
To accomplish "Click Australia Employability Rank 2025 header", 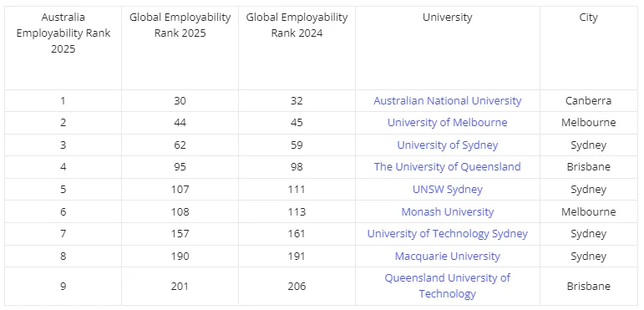I will point(63,33).
